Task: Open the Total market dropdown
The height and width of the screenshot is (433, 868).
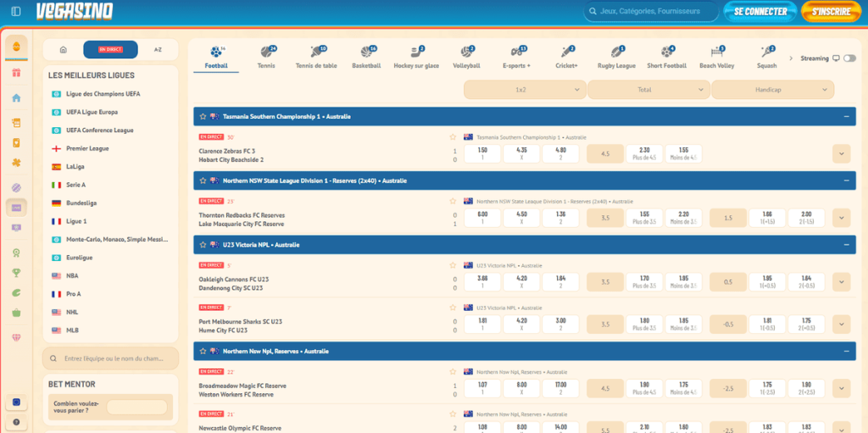Action: coord(648,90)
